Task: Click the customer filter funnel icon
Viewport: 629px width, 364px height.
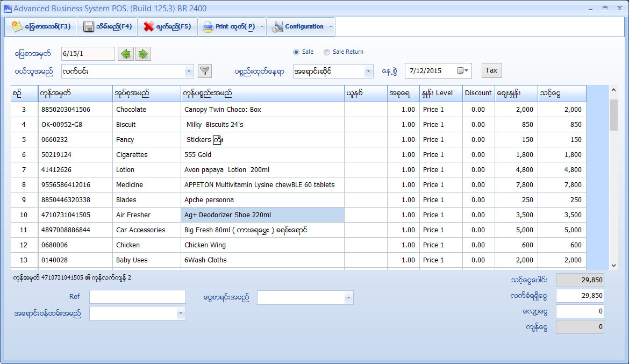Action: coord(205,71)
